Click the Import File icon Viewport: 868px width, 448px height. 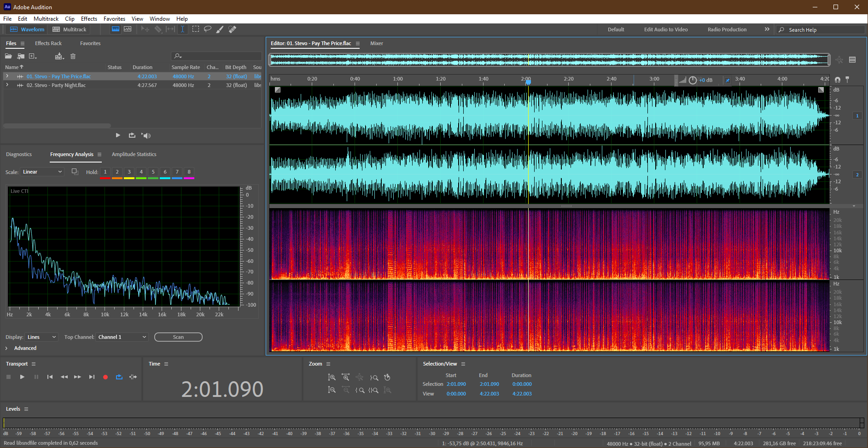[x=21, y=56]
